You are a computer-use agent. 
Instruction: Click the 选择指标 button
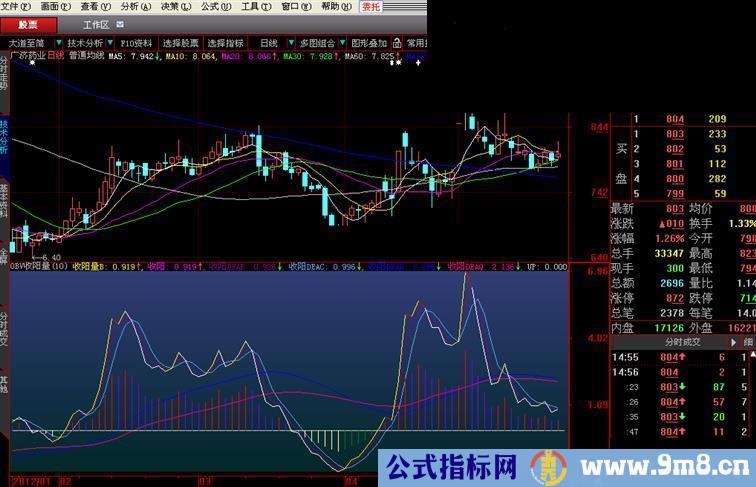tap(226, 44)
